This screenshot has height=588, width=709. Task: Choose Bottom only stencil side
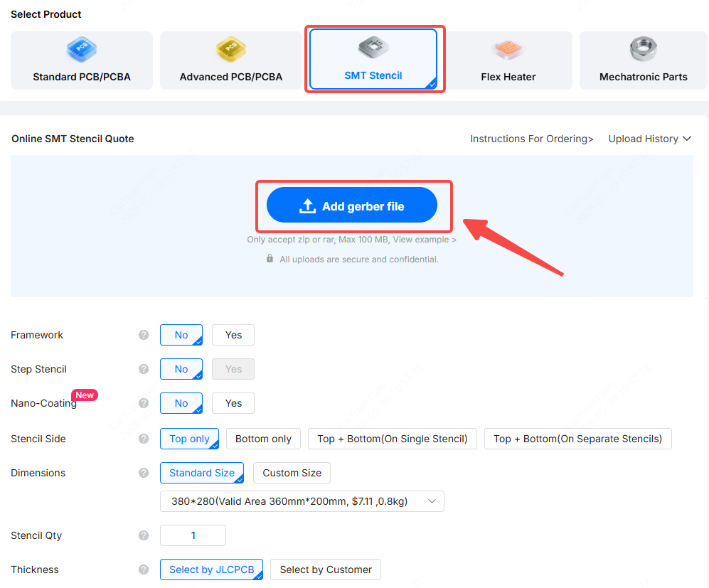tap(263, 439)
